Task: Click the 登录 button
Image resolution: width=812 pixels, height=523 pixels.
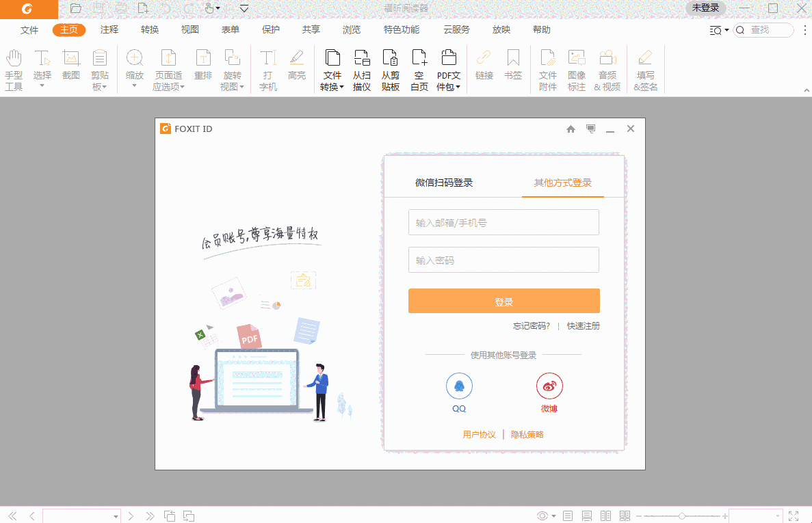Action: 503,301
